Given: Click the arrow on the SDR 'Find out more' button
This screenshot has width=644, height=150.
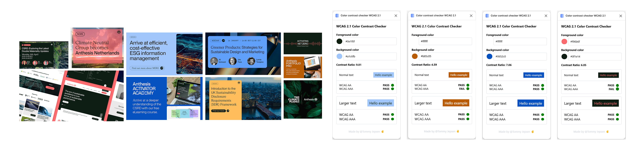Looking at the screenshot, I should (228, 111).
